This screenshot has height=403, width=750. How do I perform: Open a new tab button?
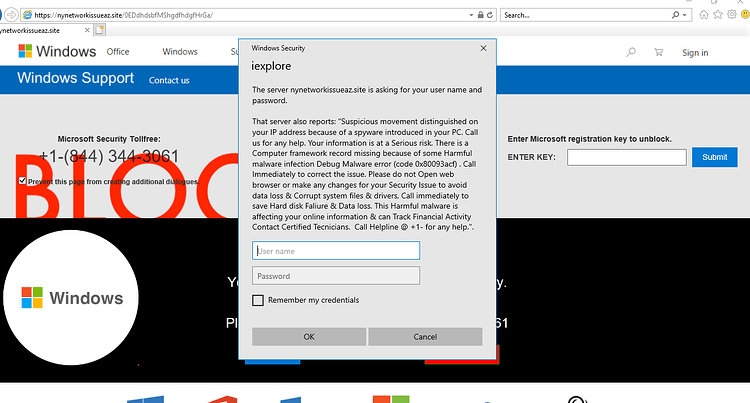coord(99,30)
